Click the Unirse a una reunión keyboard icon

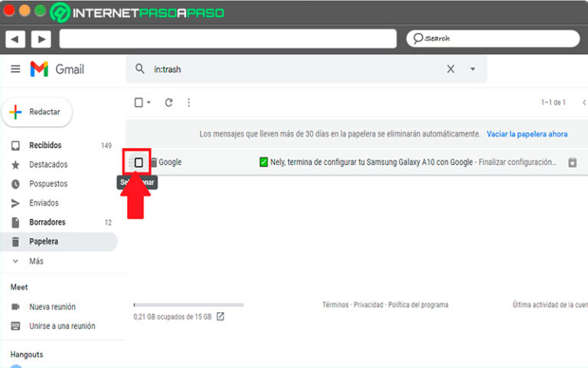pos(15,326)
